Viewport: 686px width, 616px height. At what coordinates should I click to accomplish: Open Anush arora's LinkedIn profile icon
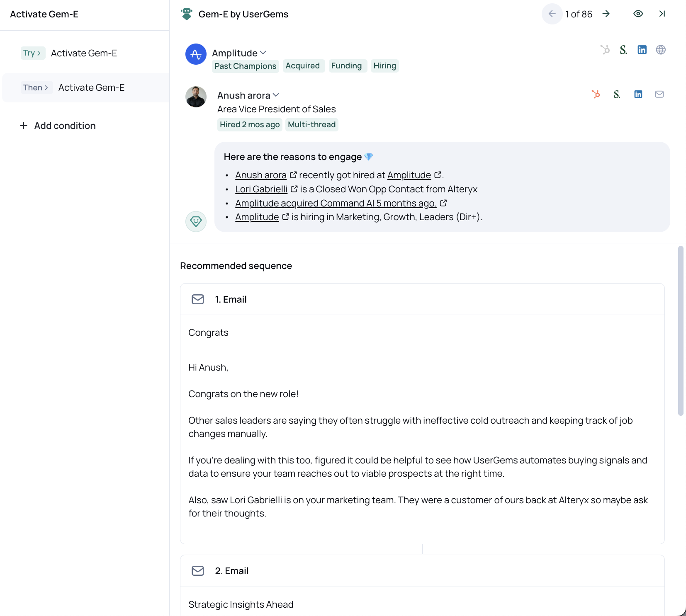coord(638,94)
